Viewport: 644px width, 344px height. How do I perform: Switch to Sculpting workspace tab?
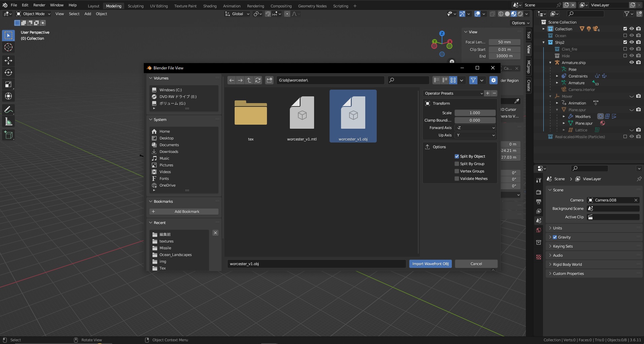(136, 6)
